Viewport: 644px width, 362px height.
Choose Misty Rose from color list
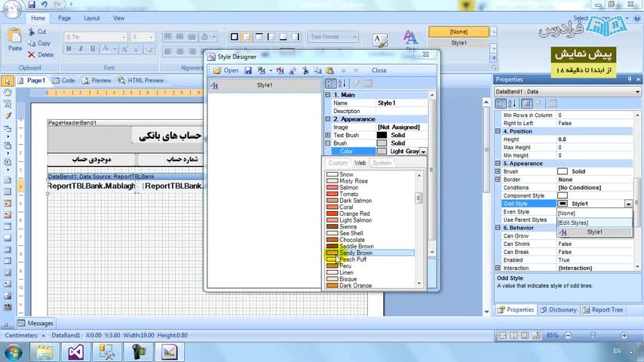coord(370,181)
